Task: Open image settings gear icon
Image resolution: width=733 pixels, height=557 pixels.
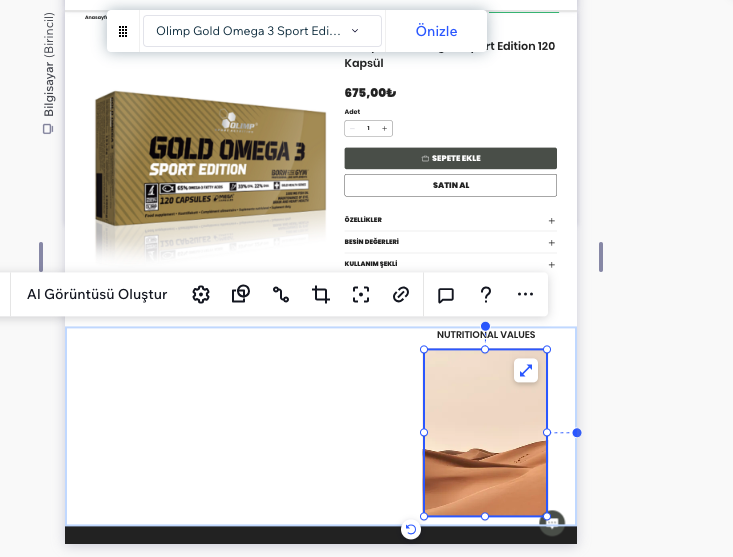Action: (201, 294)
